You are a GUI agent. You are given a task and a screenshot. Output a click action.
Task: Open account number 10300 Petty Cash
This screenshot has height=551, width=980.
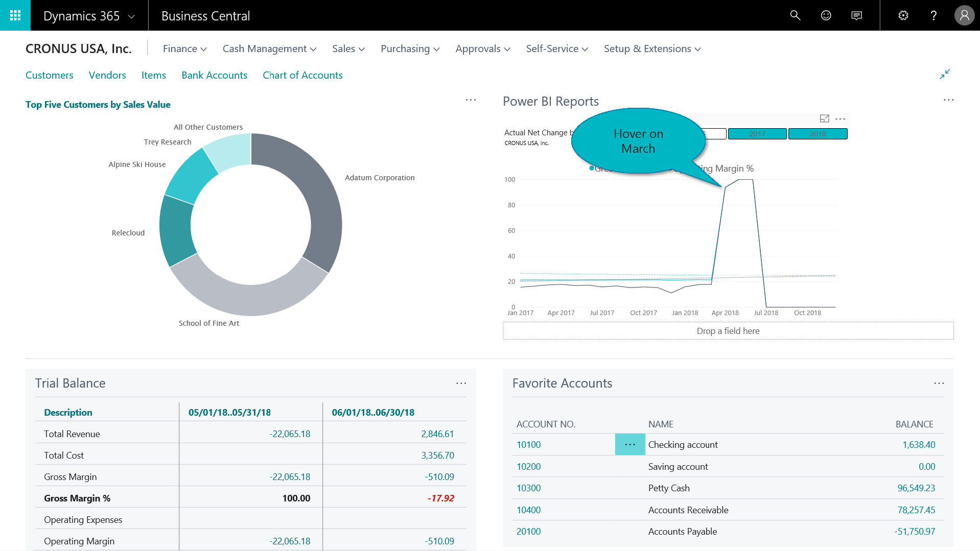click(528, 488)
